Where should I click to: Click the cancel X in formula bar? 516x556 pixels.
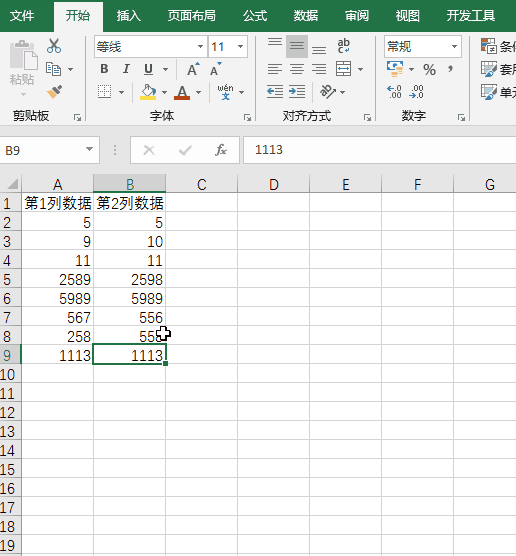coord(149,150)
